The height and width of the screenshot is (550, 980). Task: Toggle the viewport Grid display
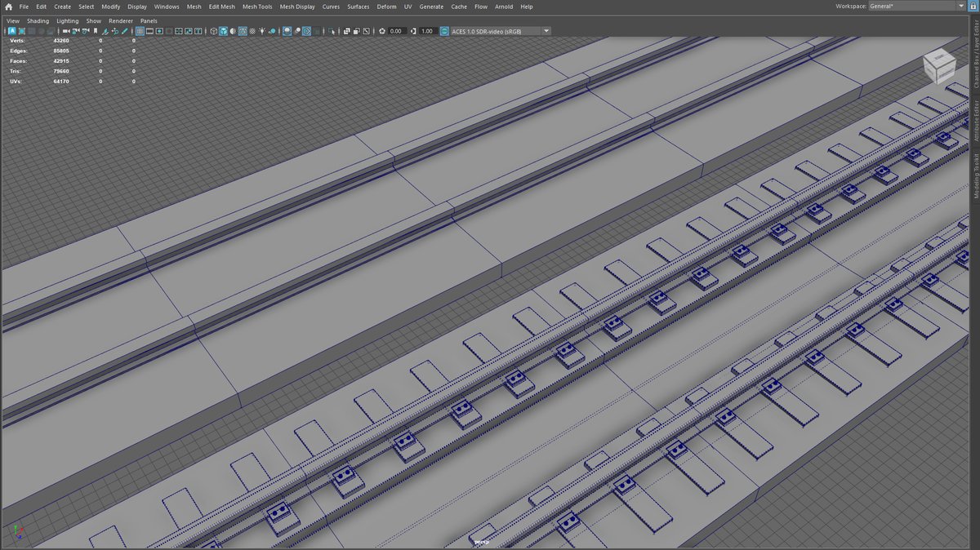[140, 31]
